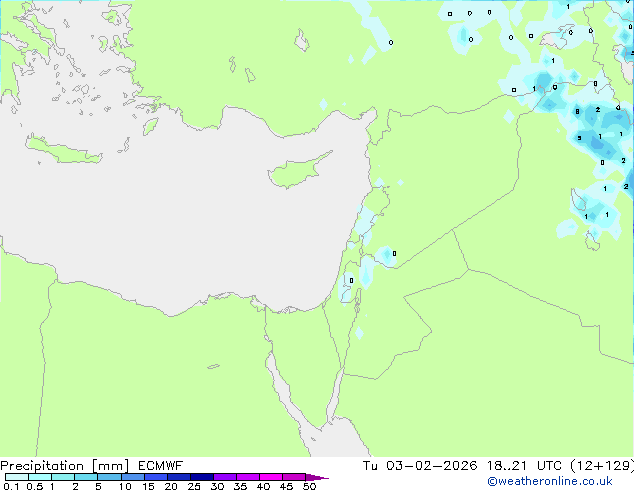Click the legend tick label "25"
Screen dimensions: 634x490
click(194, 486)
